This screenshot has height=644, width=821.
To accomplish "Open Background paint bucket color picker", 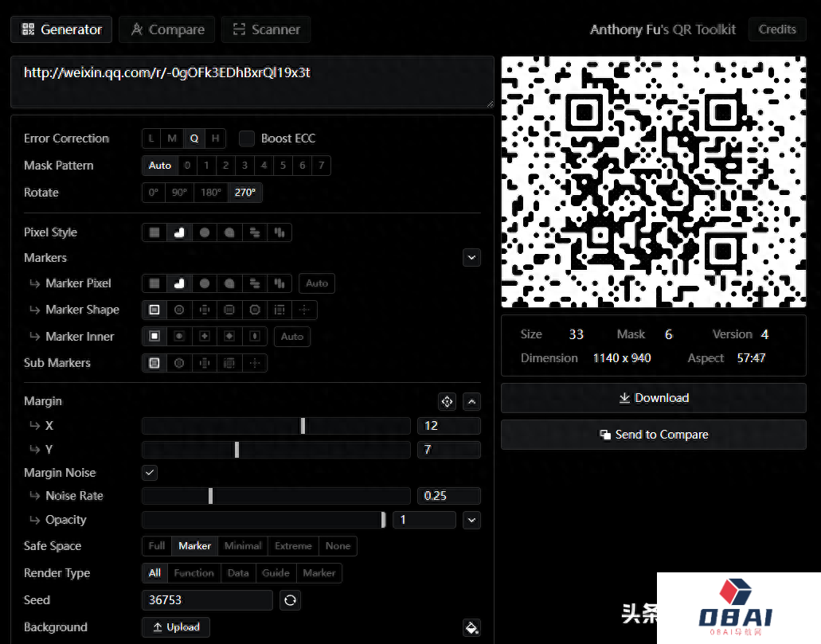I will [471, 628].
